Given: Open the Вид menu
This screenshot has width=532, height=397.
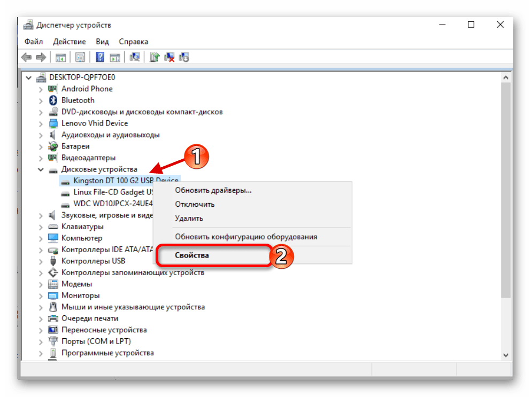Looking at the screenshot, I should (x=102, y=42).
